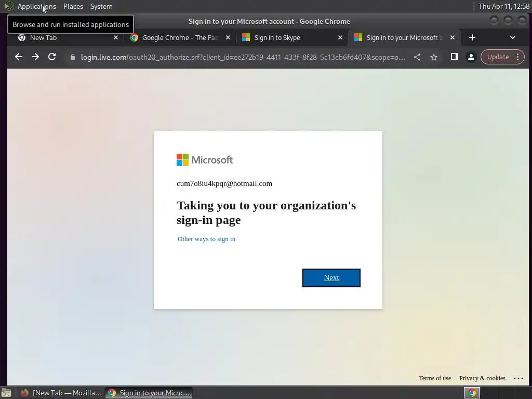
Task: Open the Terms of use link
Action: point(435,378)
